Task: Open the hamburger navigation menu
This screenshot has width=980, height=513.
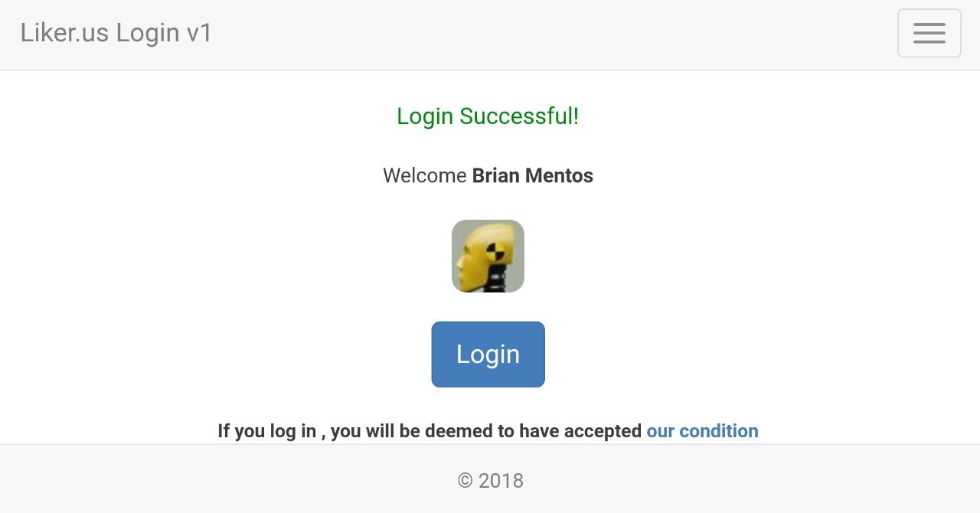Action: (x=929, y=33)
